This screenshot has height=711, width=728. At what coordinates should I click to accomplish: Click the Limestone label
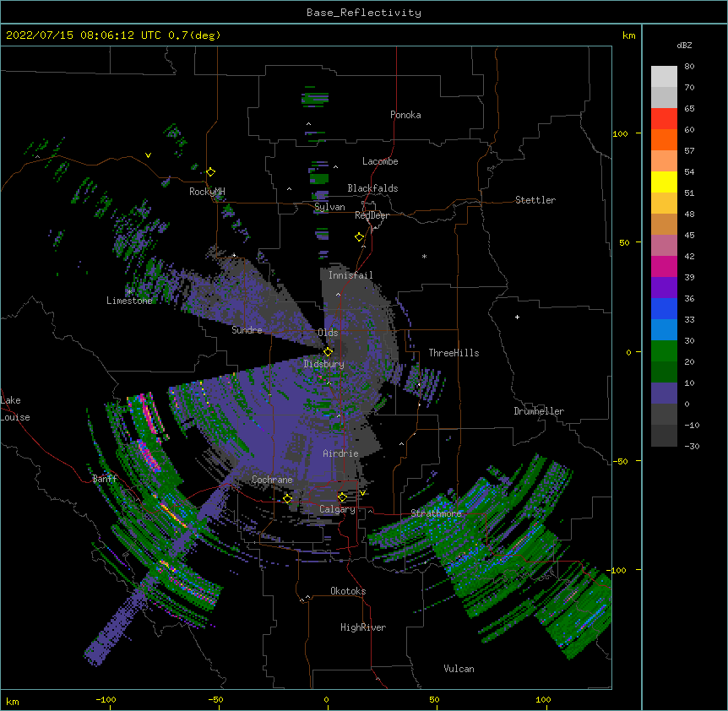click(129, 301)
